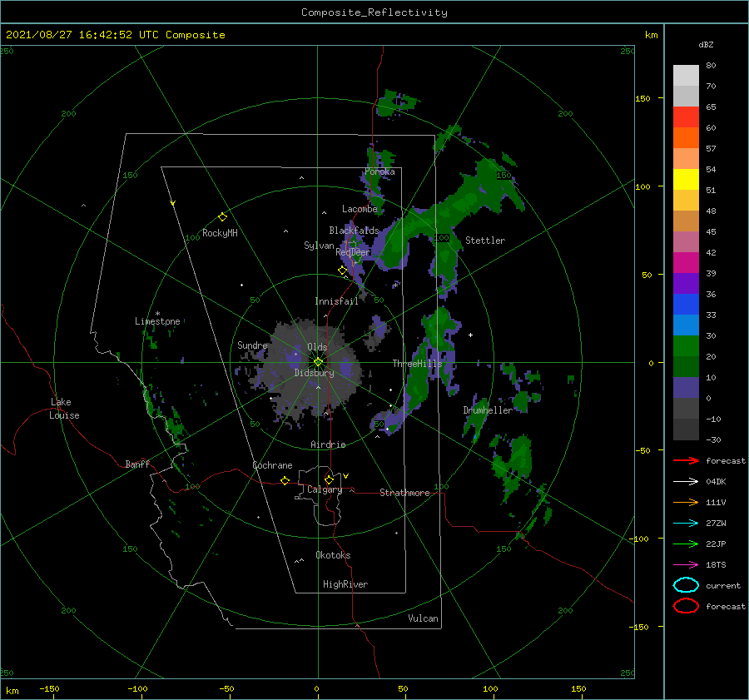Click the yellow diamond marker near Cochrane

(285, 480)
